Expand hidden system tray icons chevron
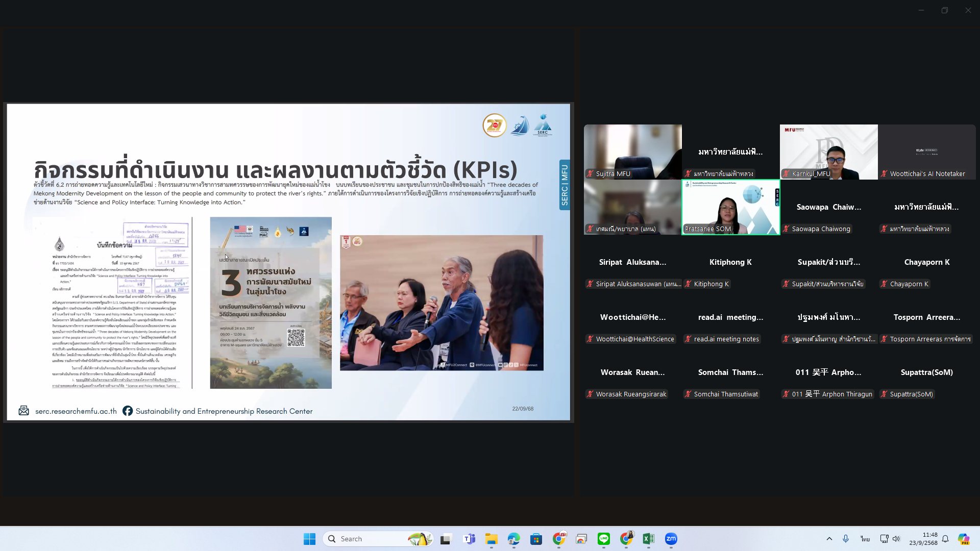 tap(829, 539)
